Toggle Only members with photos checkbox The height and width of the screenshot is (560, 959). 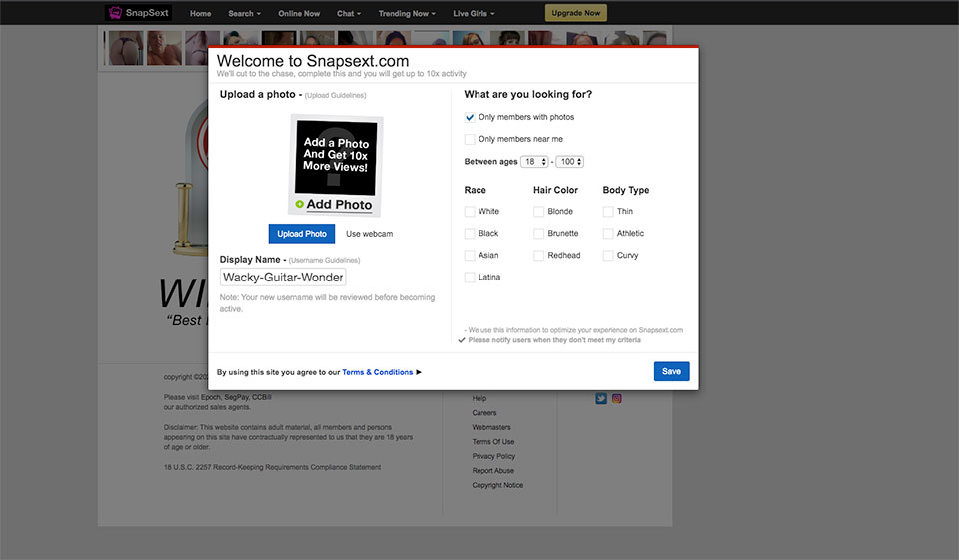coord(470,117)
